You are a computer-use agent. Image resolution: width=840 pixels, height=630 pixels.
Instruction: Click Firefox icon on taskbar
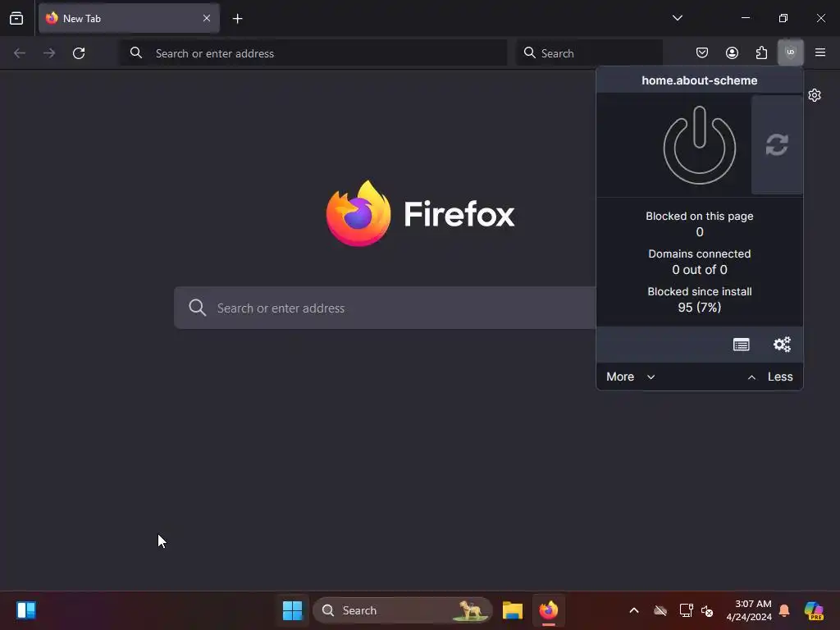(x=548, y=610)
